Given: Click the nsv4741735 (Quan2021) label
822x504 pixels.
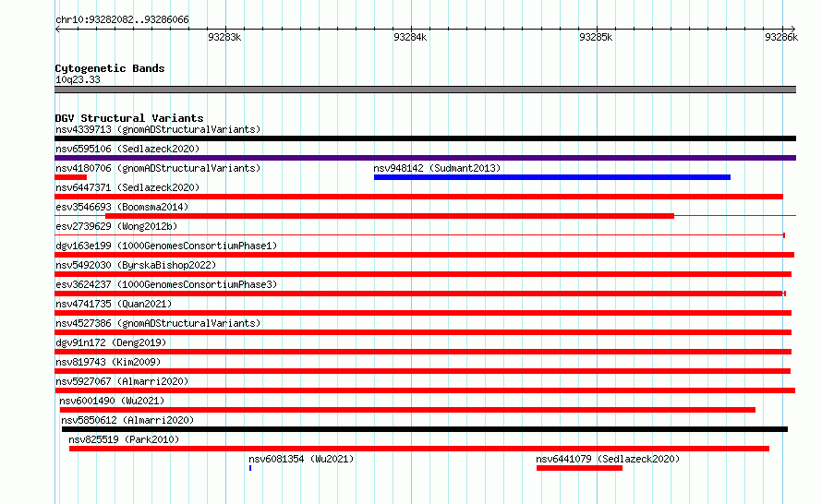Looking at the screenshot, I should 114,304.
